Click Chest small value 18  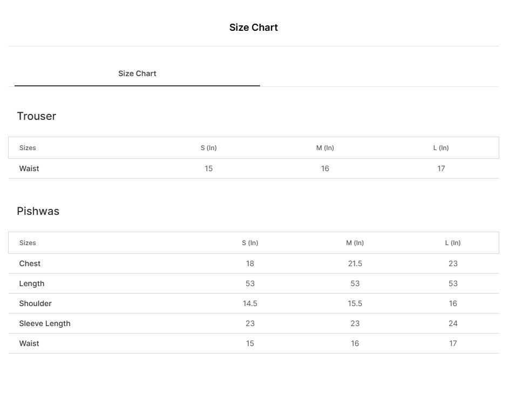click(250, 263)
